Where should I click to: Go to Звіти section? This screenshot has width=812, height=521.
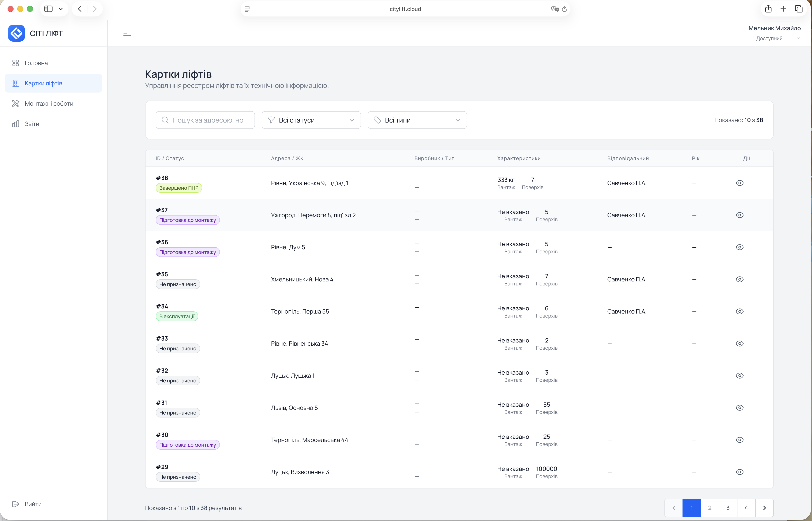[32, 124]
